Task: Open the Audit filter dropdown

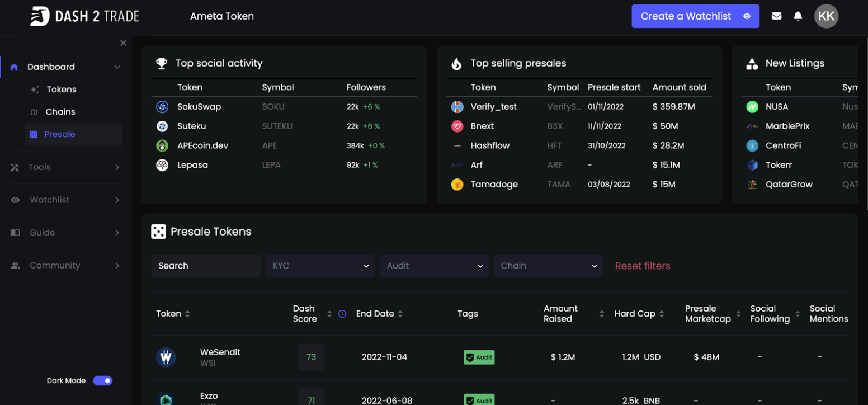Action: coord(434,266)
